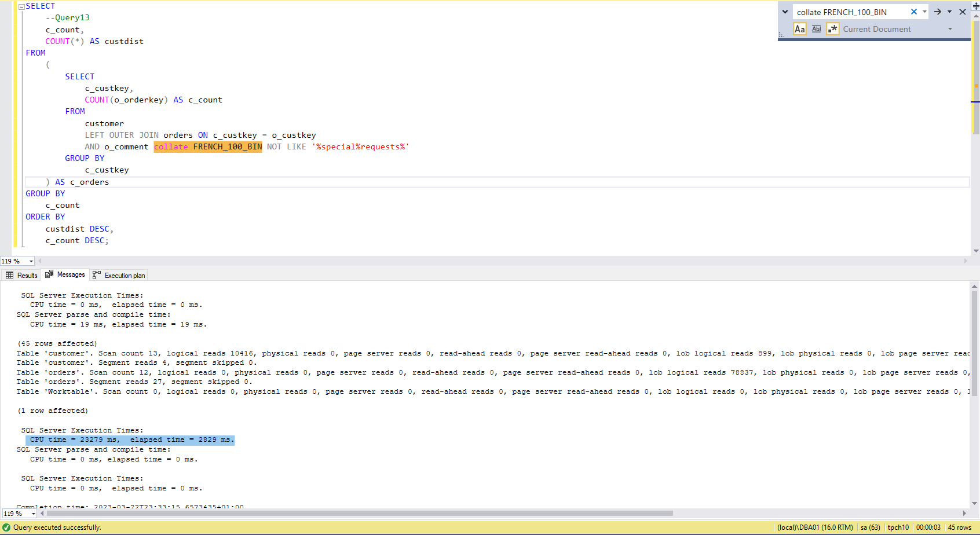Click the Query executed successfully status icon
The image size is (980, 535).
(6, 527)
